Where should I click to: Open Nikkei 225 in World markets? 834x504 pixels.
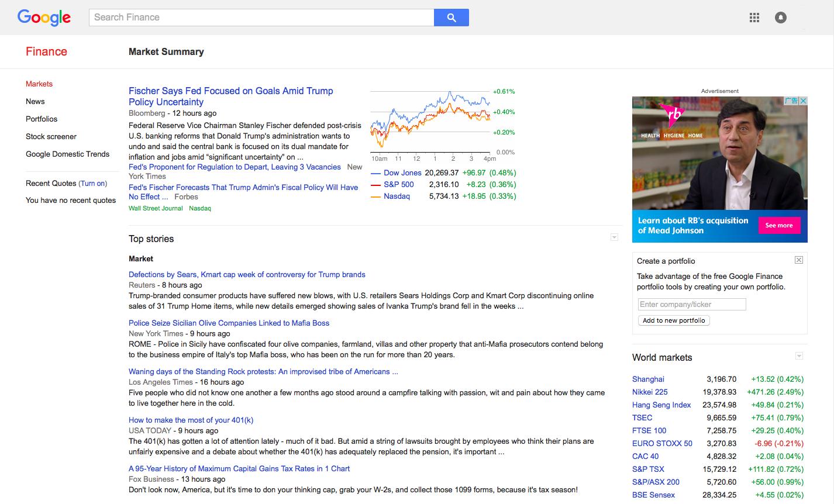[650, 392]
